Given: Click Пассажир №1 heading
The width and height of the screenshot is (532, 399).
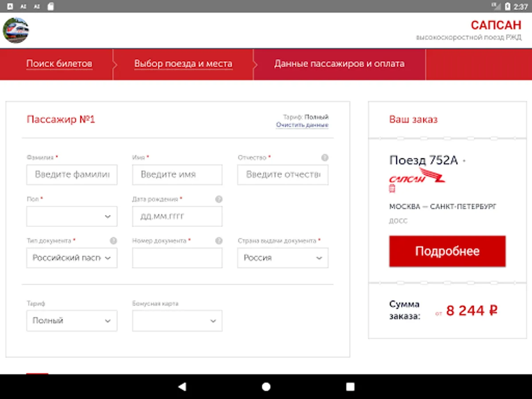Looking at the screenshot, I should click(61, 119).
